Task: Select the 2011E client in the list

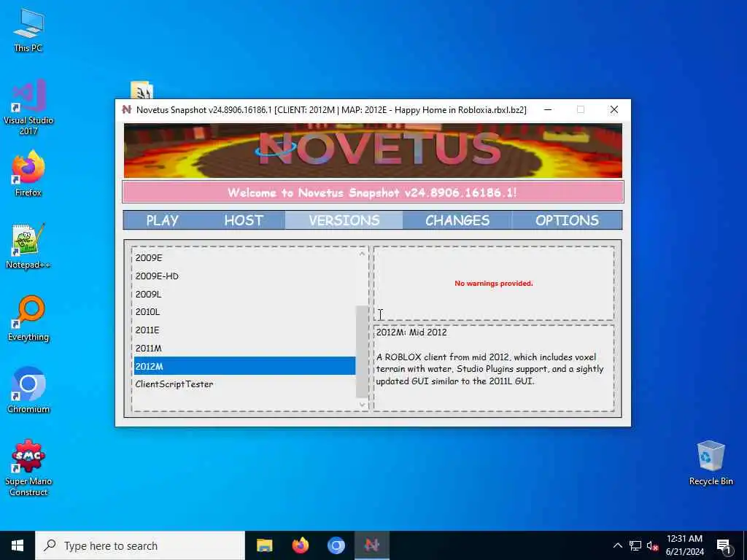Action: (244, 330)
